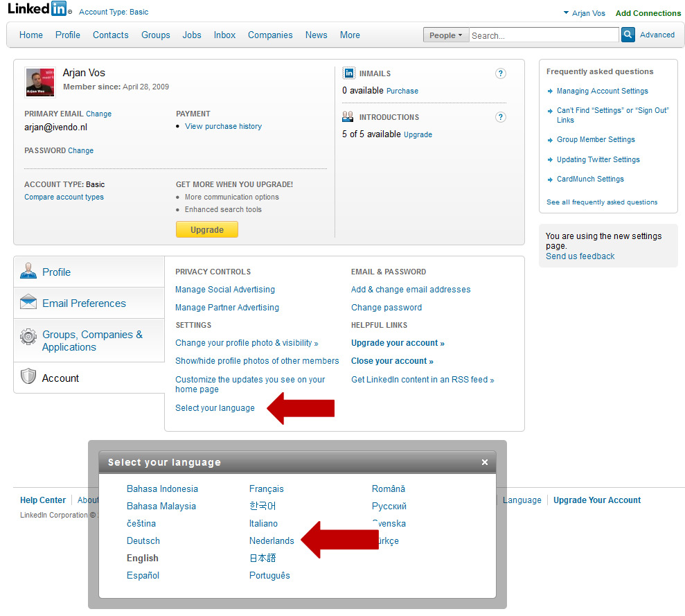Click Arjan Vos profile photo thumbnail
685x616 pixels.
[39, 82]
